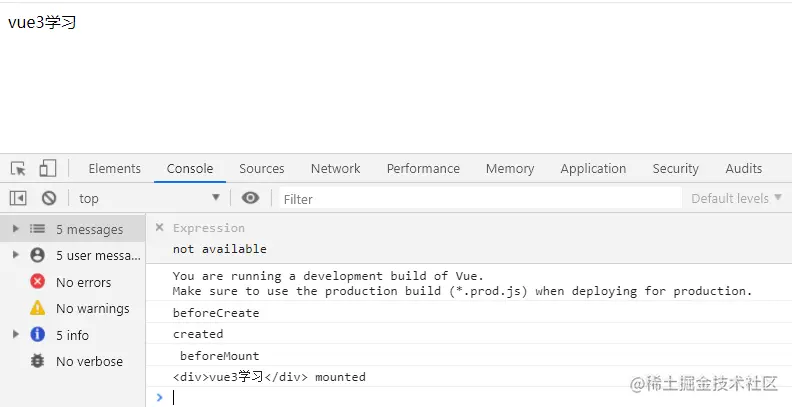Switch to the Sources tab
792x407 pixels.
pos(261,168)
